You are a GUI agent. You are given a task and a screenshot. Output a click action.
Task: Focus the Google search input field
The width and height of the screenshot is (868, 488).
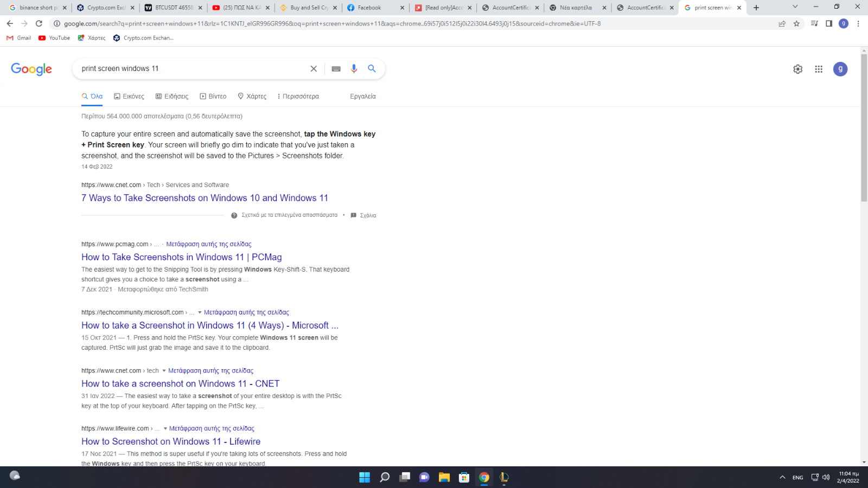pyautogui.click(x=193, y=68)
